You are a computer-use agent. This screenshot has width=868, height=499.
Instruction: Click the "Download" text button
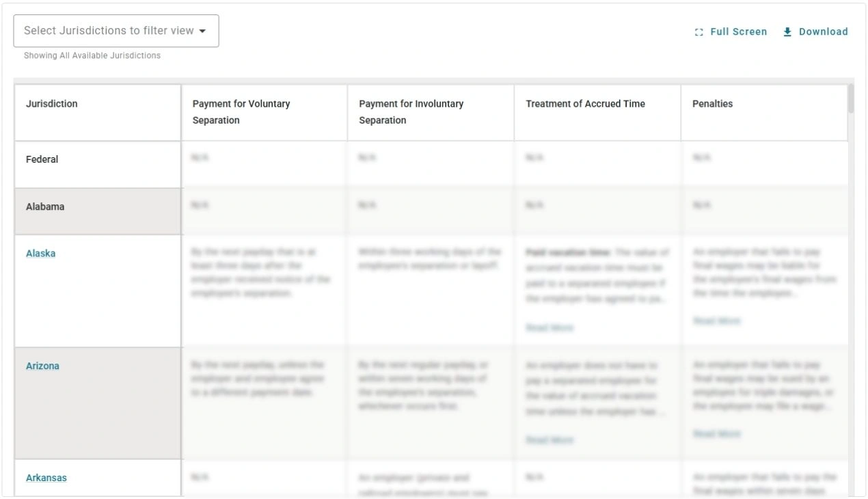(x=822, y=31)
